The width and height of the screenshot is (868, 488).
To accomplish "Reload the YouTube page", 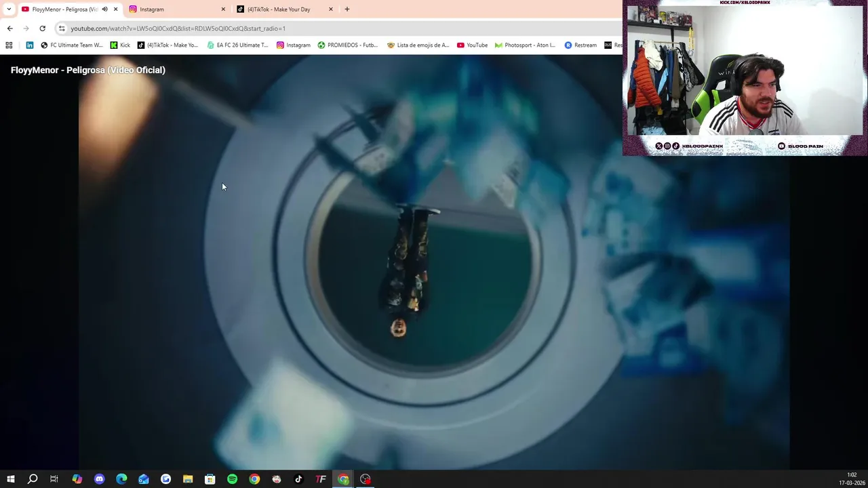I will (42, 28).
